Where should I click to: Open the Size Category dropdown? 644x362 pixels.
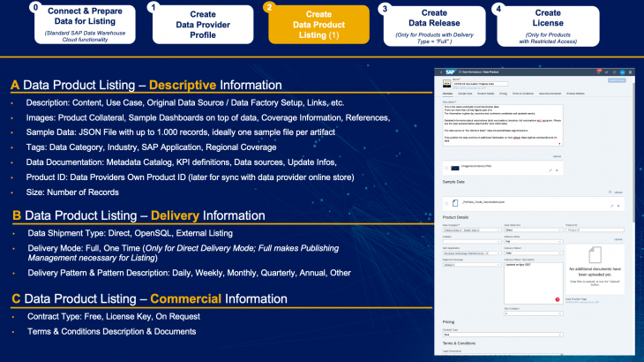pyautogui.click(x=533, y=313)
